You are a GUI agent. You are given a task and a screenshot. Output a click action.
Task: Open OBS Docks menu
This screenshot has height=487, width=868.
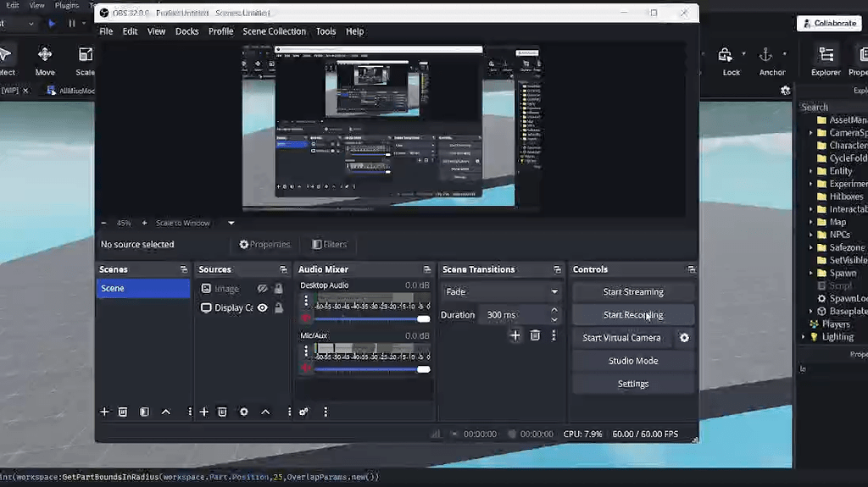186,31
